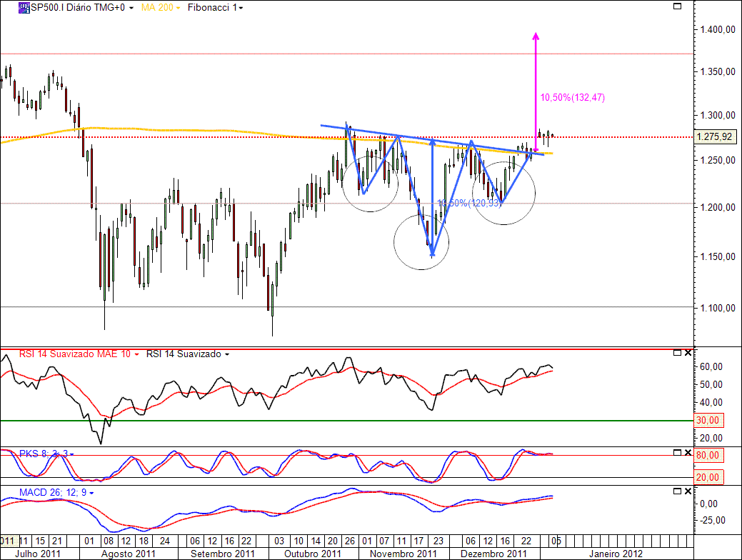The height and width of the screenshot is (560, 742).
Task: Click the 1.400,00 price axis label
Action: click(x=718, y=30)
